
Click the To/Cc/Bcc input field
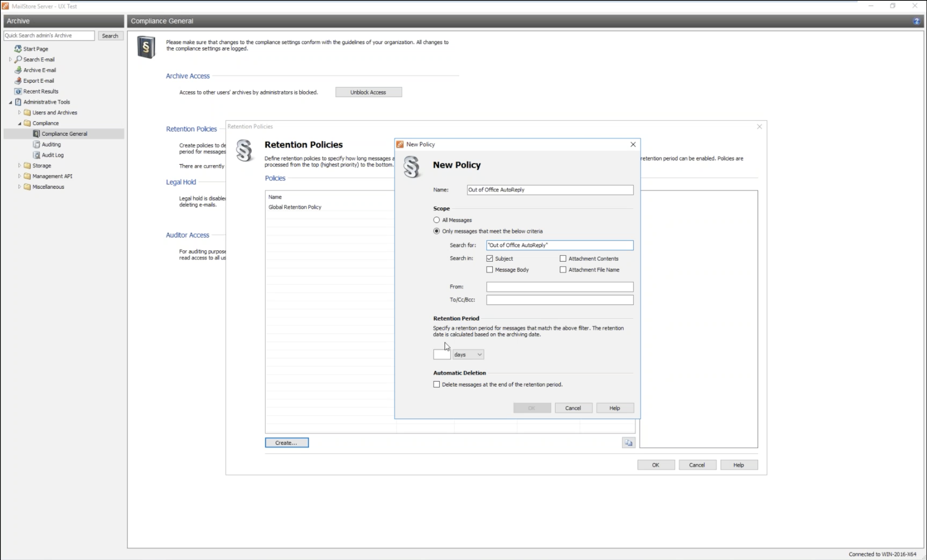(x=560, y=300)
